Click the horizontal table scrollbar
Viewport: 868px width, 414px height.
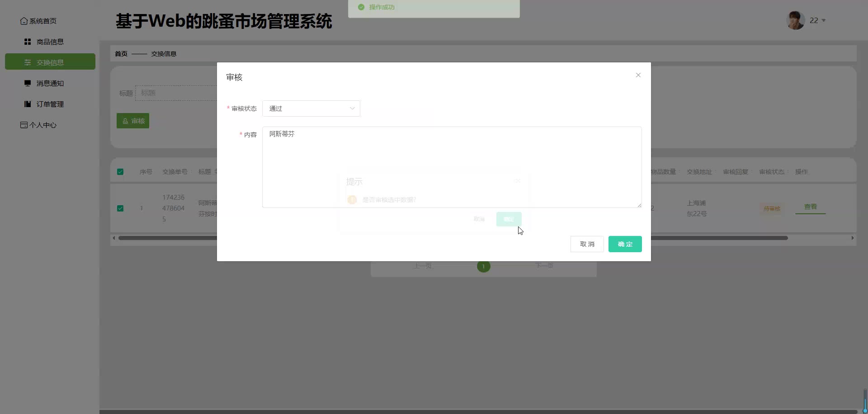[x=453, y=238]
